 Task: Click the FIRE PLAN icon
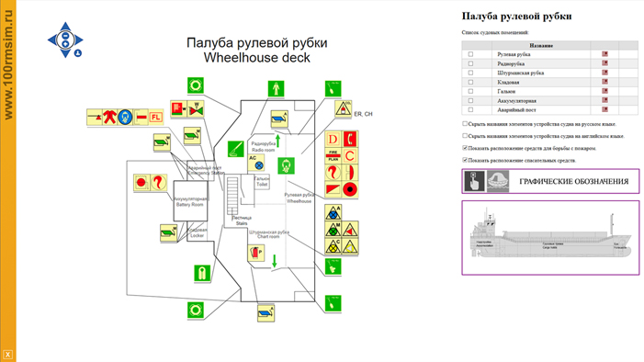(x=333, y=155)
